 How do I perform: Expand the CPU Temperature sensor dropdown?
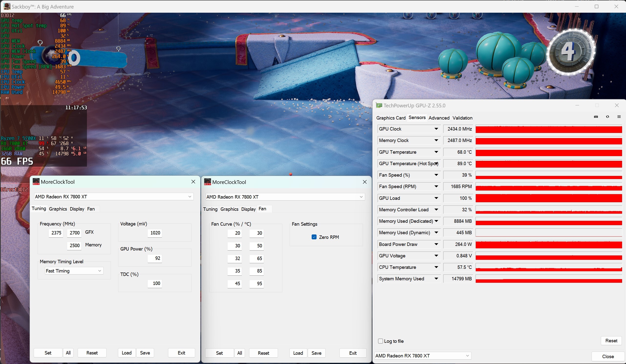[x=436, y=267]
